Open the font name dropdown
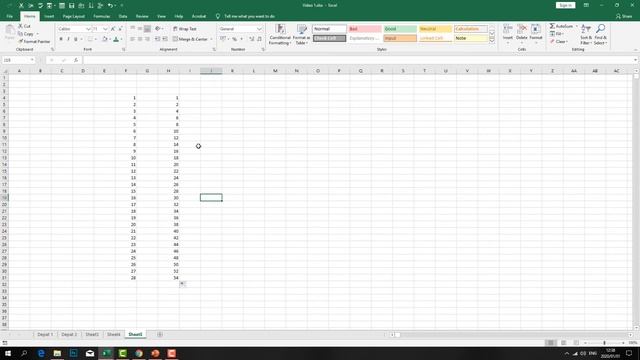Screen dimensions: 640x360 pos(88,29)
